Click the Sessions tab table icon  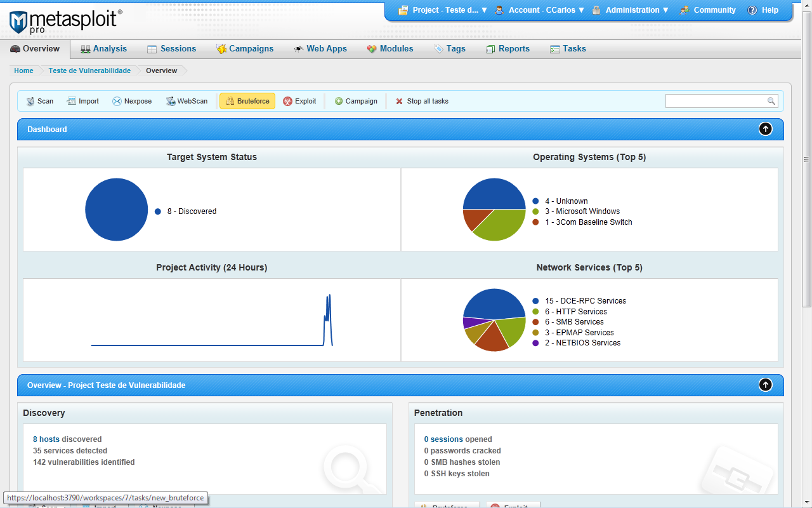click(152, 49)
